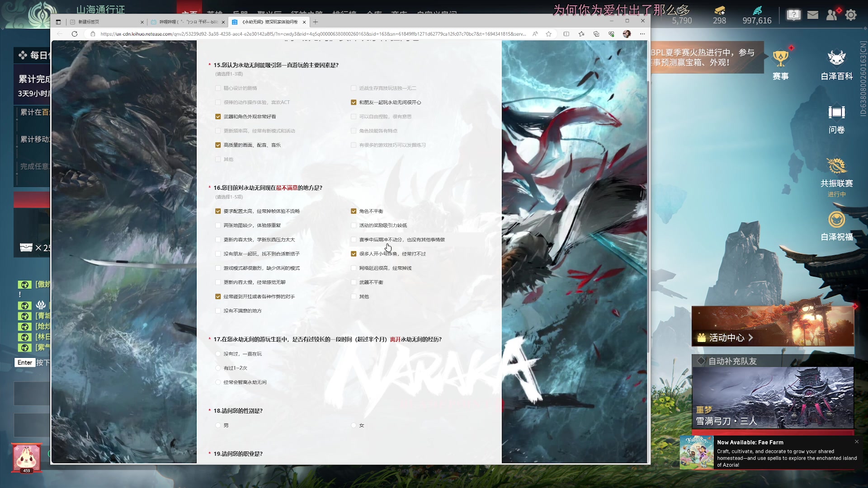
Task: Select 雪满弓刀·三人 mode card
Action: click(773, 398)
